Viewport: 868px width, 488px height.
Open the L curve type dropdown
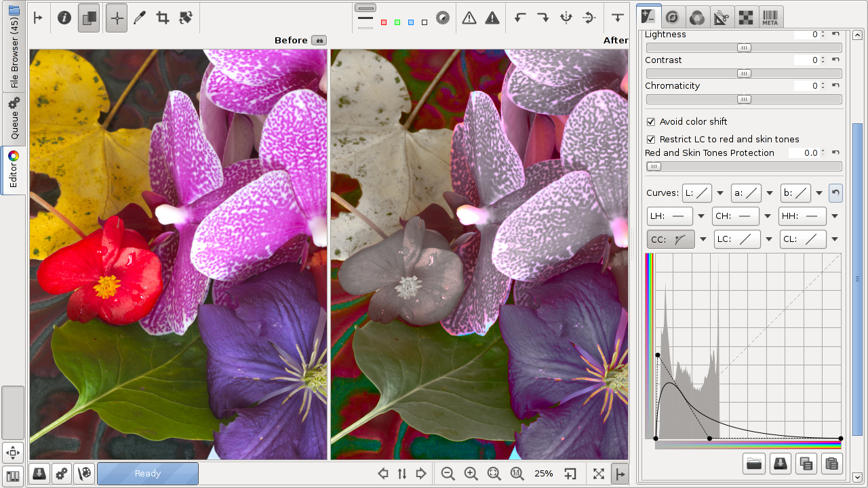point(720,193)
